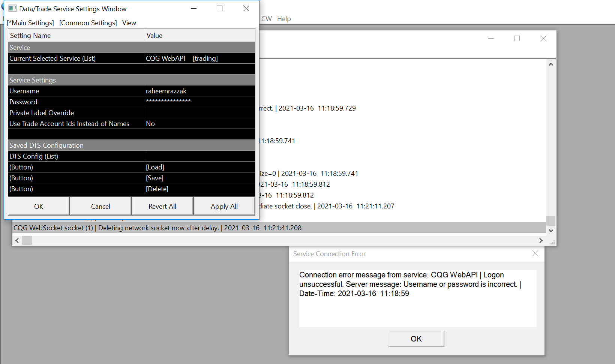615x364 pixels.
Task: Click the log's vertical scrollbar thumb
Action: [x=551, y=220]
